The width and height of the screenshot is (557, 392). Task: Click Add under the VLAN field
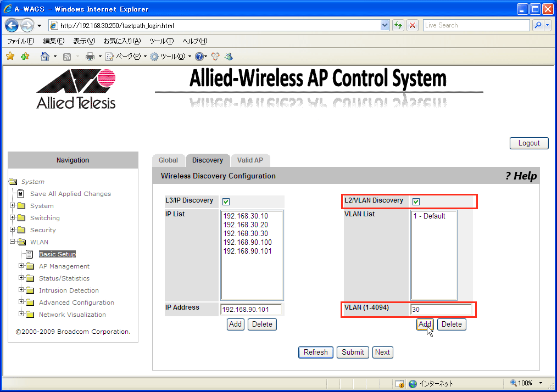tap(425, 324)
